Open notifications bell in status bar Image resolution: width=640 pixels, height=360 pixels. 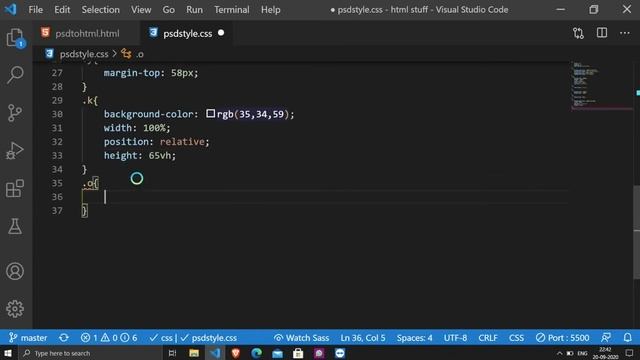pyautogui.click(x=627, y=338)
